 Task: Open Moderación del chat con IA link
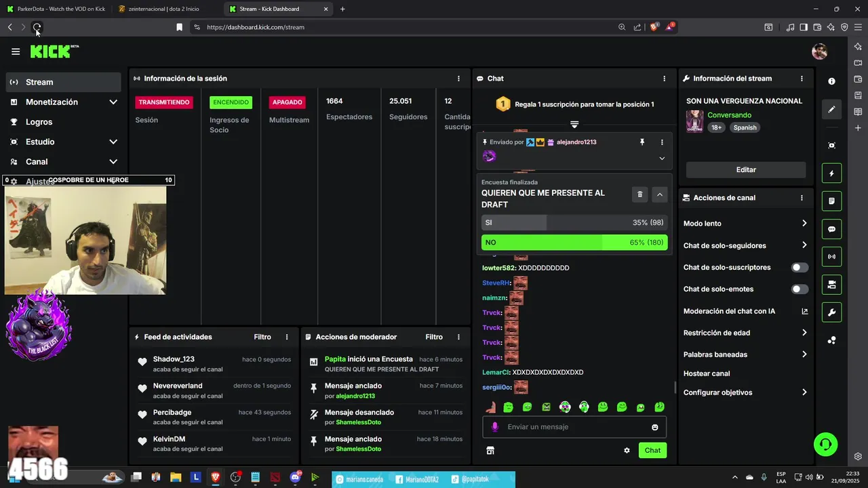coord(745,311)
